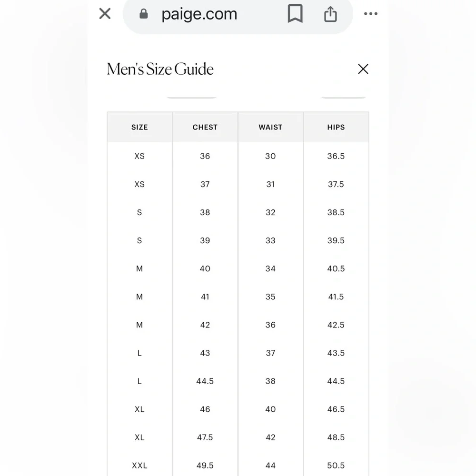Select the XXL size row label
This screenshot has height=476, width=476.
pos(139,465)
